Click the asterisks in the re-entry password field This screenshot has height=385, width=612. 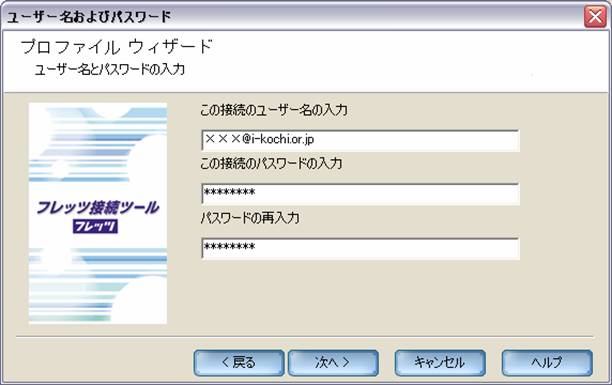(x=230, y=247)
